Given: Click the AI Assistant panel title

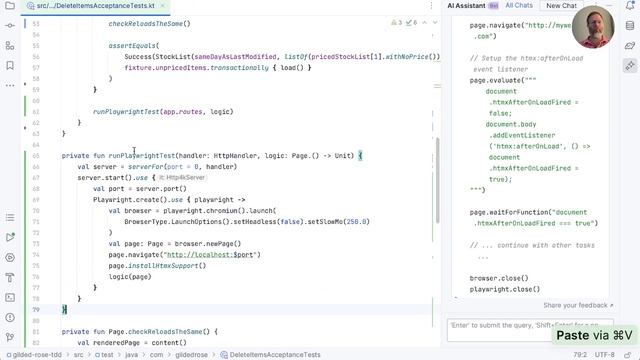Looking at the screenshot, I should pyautogui.click(x=466, y=6).
